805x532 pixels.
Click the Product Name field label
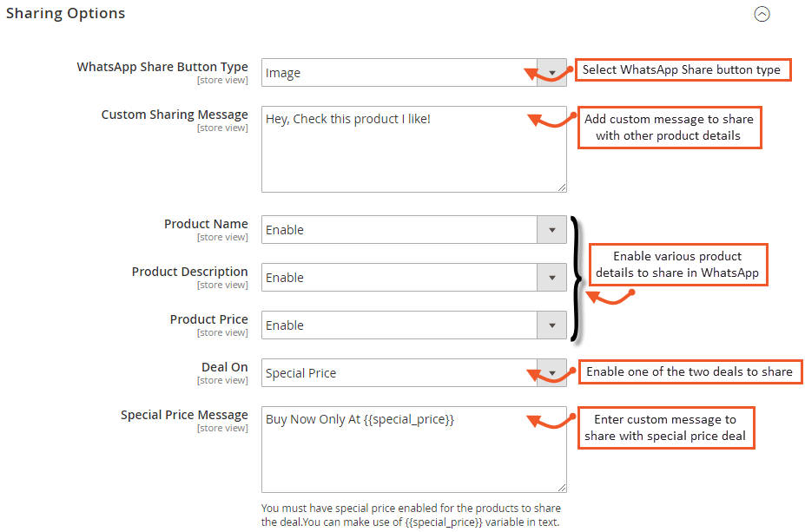[x=206, y=224]
